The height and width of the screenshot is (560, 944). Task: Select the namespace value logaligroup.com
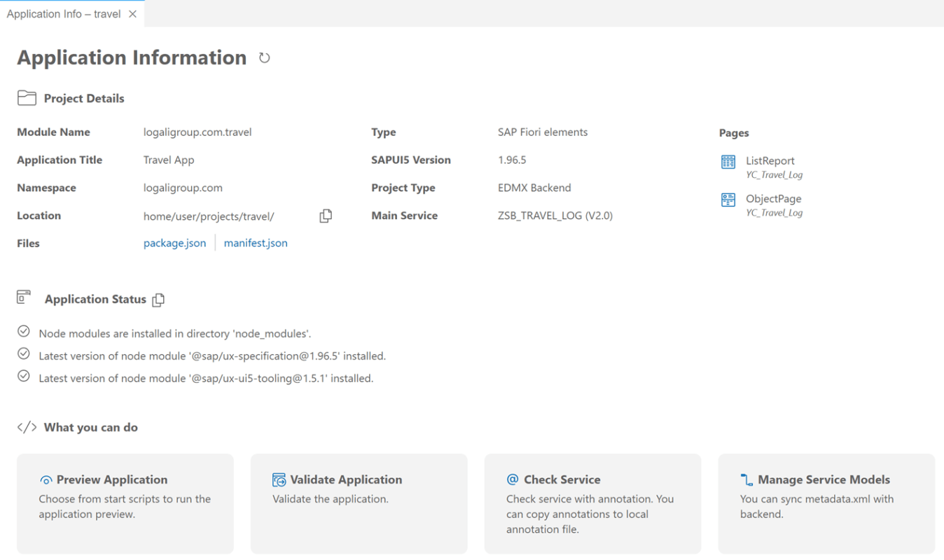click(x=183, y=188)
